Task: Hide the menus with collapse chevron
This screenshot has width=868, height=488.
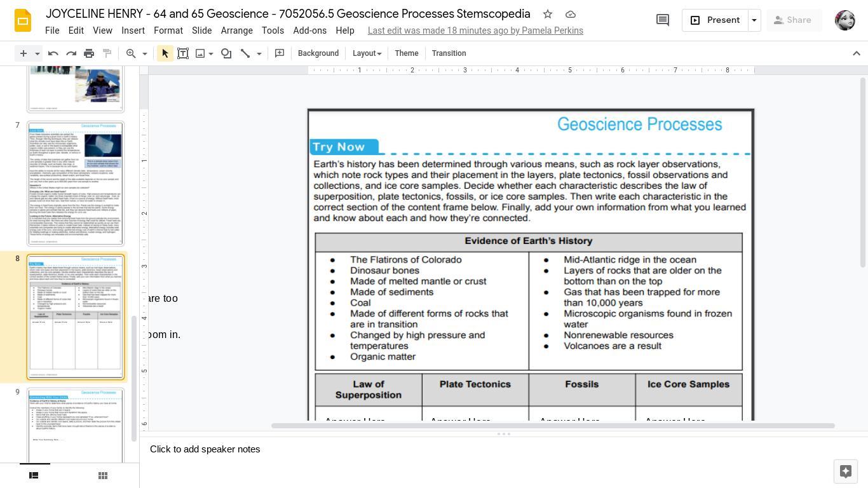Action: click(857, 53)
